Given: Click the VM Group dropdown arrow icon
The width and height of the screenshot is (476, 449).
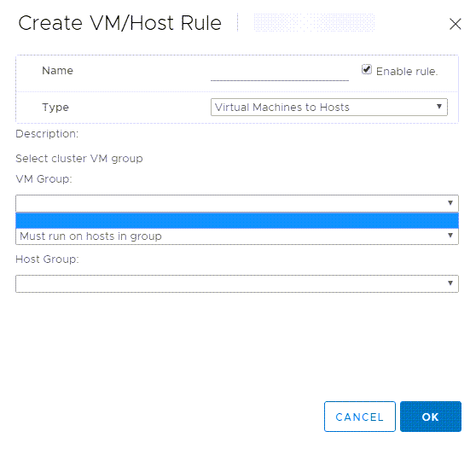Looking at the screenshot, I should coord(450,203).
